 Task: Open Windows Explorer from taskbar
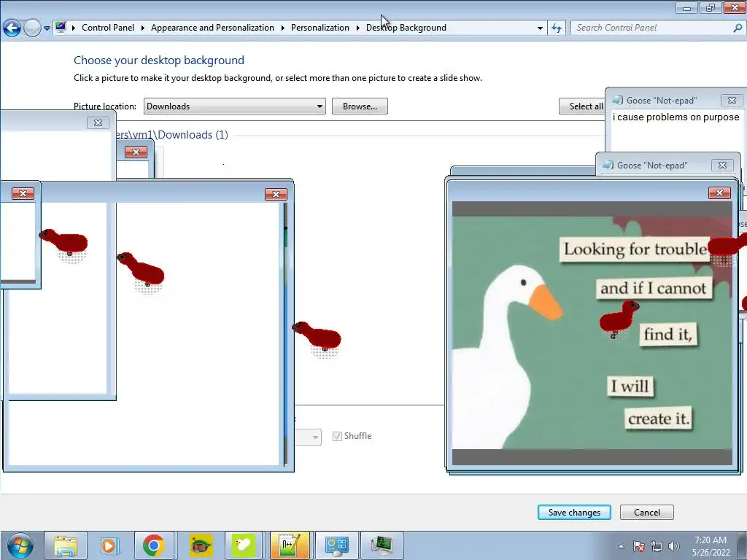click(x=66, y=545)
